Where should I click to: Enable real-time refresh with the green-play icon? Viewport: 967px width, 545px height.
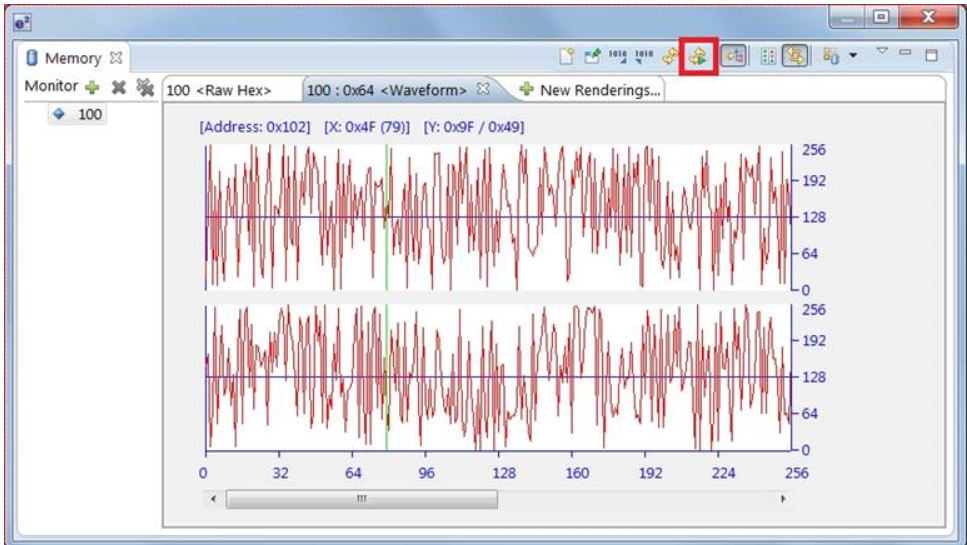(698, 57)
